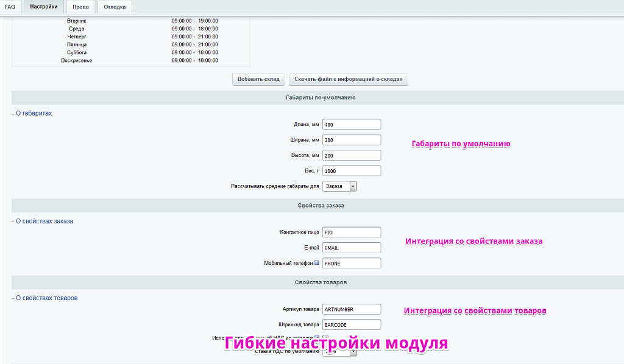Switch to the FAQ tab
The width and height of the screenshot is (624, 364).
(10, 7)
